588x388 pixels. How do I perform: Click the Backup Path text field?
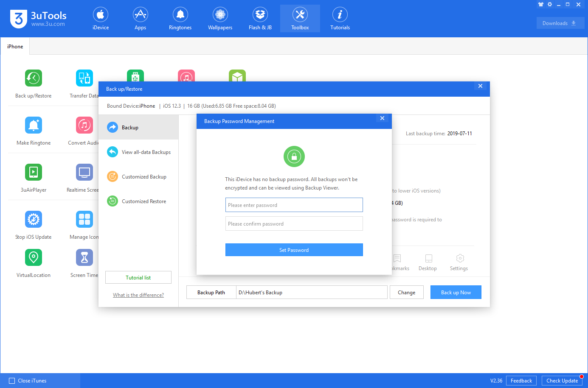coord(312,292)
